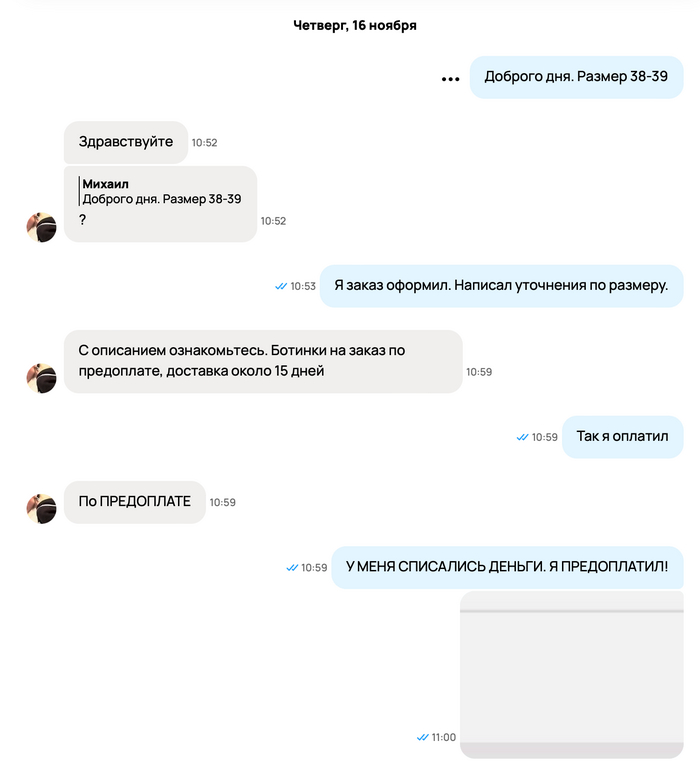Select message about доставка около 15 дней

pos(263,361)
